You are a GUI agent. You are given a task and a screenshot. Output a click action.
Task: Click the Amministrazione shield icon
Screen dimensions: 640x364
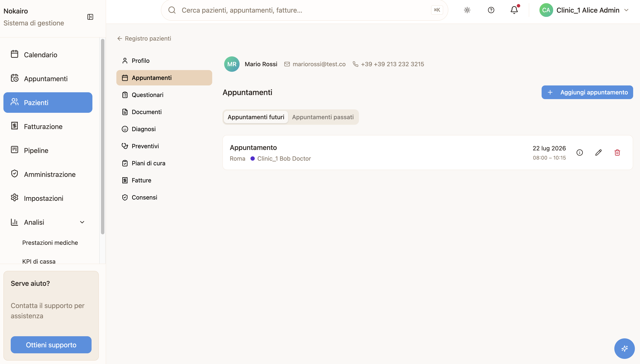coord(15,173)
